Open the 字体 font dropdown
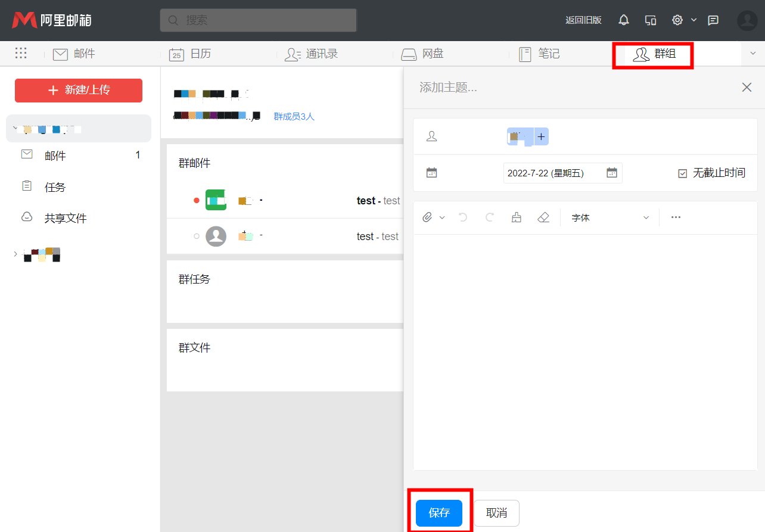 609,218
